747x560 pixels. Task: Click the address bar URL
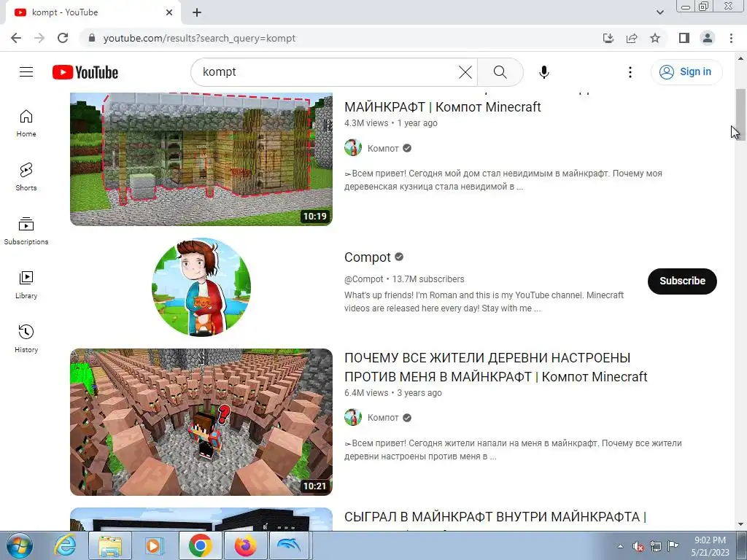point(199,38)
